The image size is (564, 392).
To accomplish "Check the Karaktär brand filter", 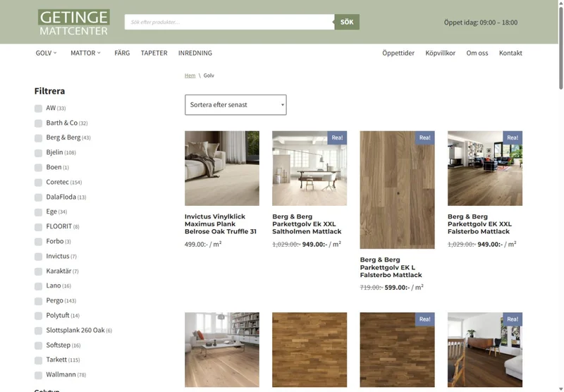I will (39, 271).
